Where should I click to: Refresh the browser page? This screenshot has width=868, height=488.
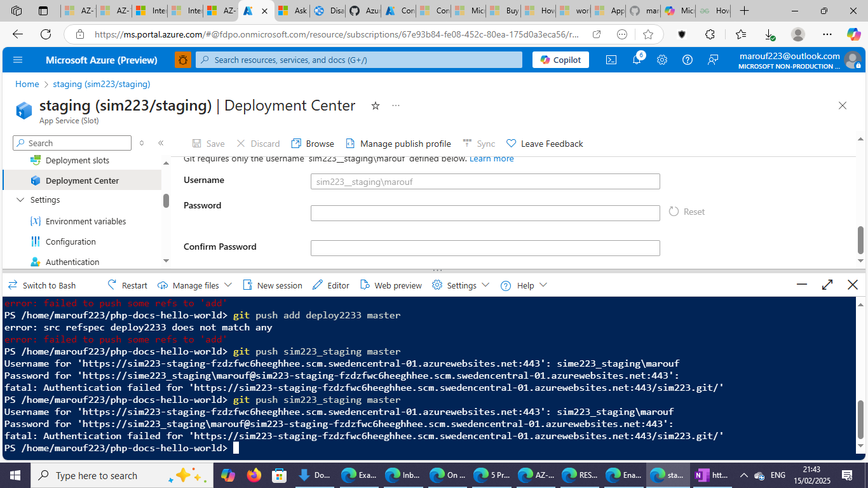tap(46, 34)
